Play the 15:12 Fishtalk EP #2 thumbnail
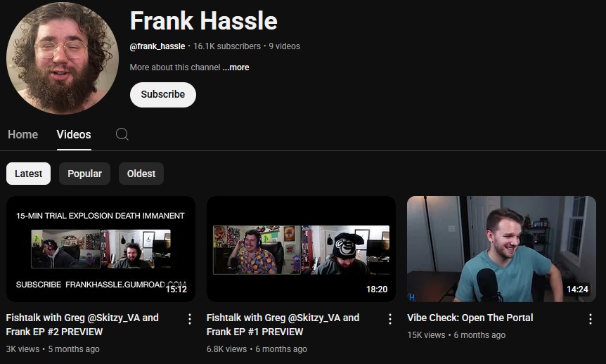Image resolution: width=606 pixels, height=364 pixels. (101, 249)
